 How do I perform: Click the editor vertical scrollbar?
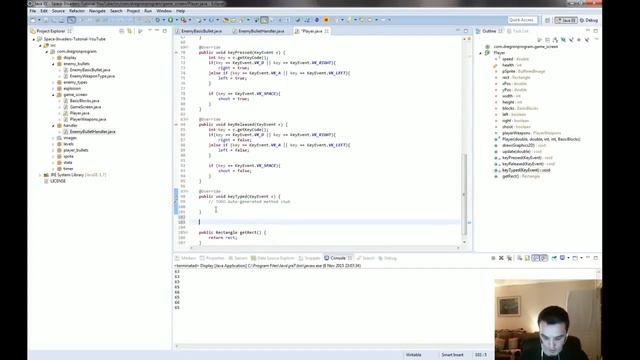tap(464, 194)
